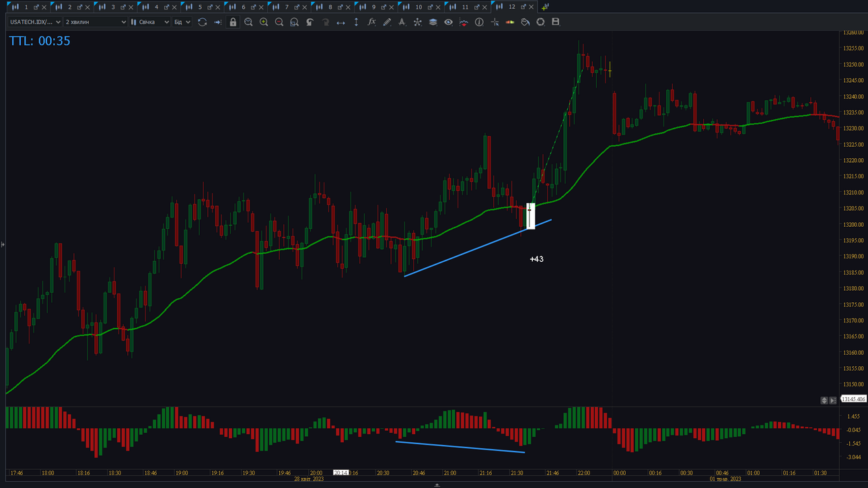
Task: Open the '2 хвилин' timeframe dropdown
Action: click(96, 22)
